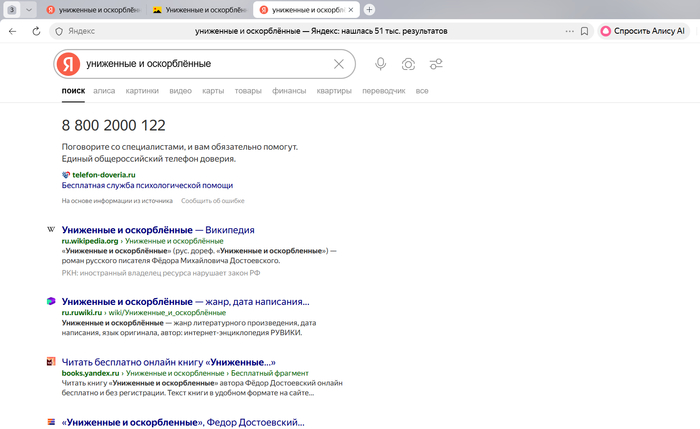The width and height of the screenshot is (700, 429).
Task: Select the "картинки" search category
Action: [x=142, y=91]
